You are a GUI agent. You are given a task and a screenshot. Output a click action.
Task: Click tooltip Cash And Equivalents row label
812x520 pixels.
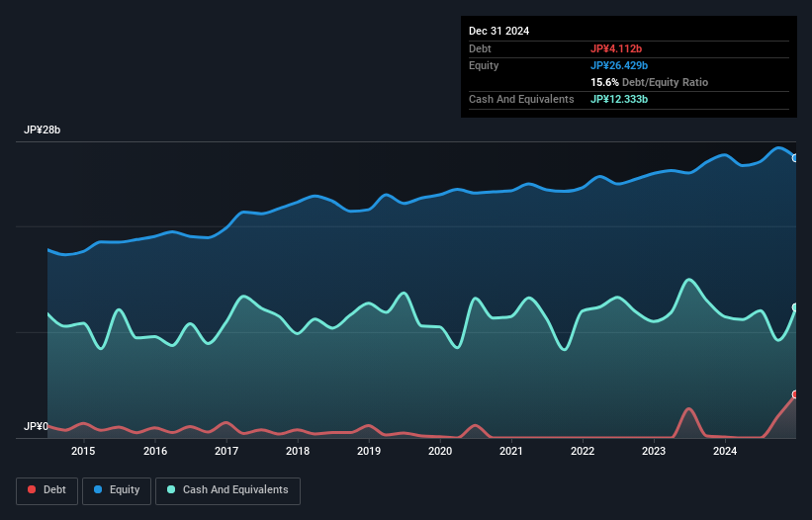(521, 99)
